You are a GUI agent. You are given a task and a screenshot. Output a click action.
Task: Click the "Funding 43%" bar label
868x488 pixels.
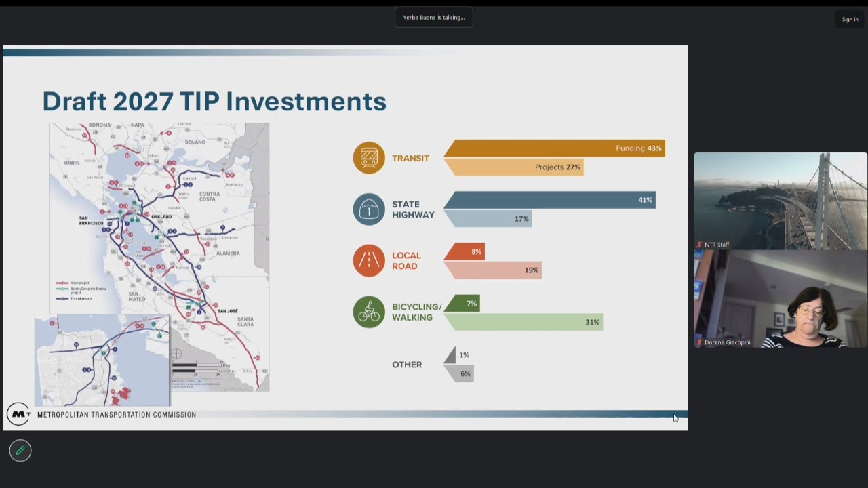(x=639, y=148)
